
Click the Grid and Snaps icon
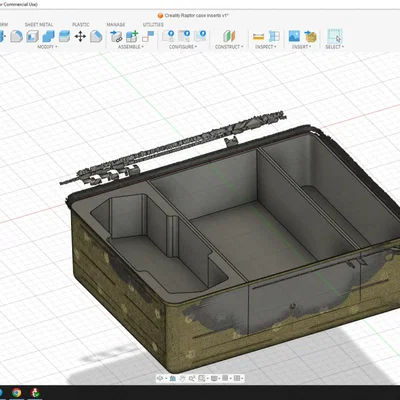click(x=225, y=378)
